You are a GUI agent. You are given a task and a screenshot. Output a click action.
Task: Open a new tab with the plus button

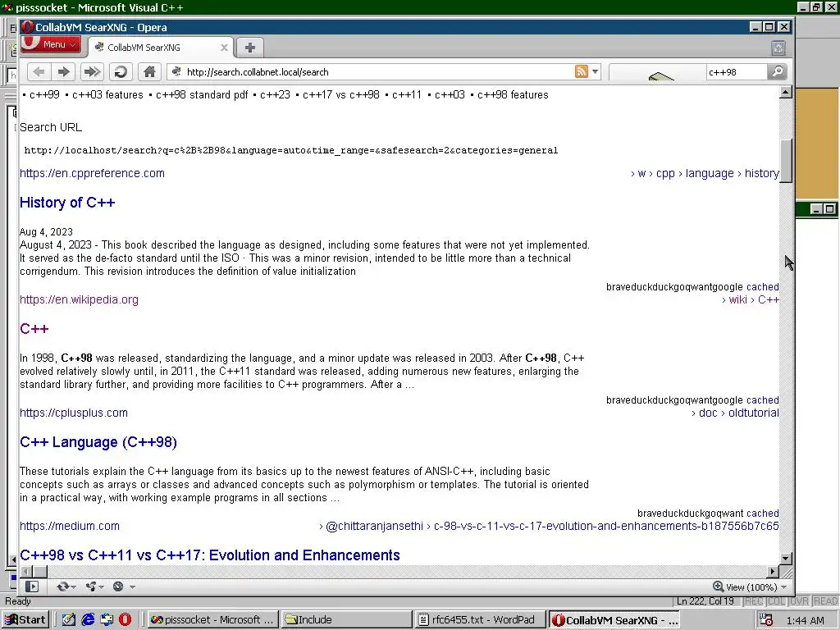[x=249, y=48]
